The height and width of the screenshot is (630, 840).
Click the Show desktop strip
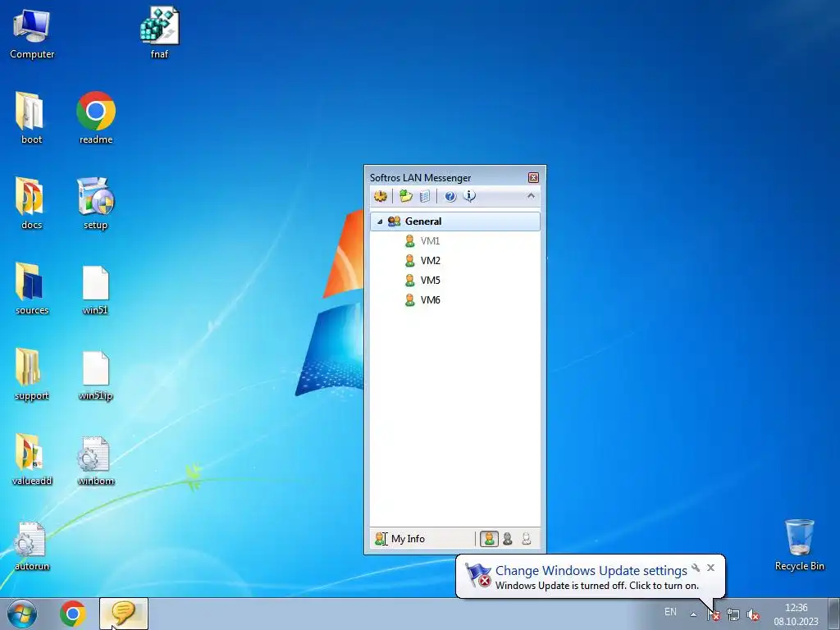[x=834, y=614]
